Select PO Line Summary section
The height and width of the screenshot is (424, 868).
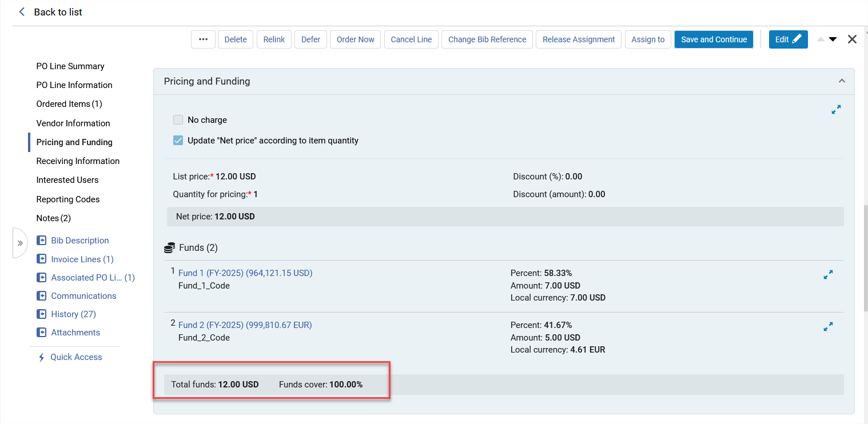(x=70, y=66)
